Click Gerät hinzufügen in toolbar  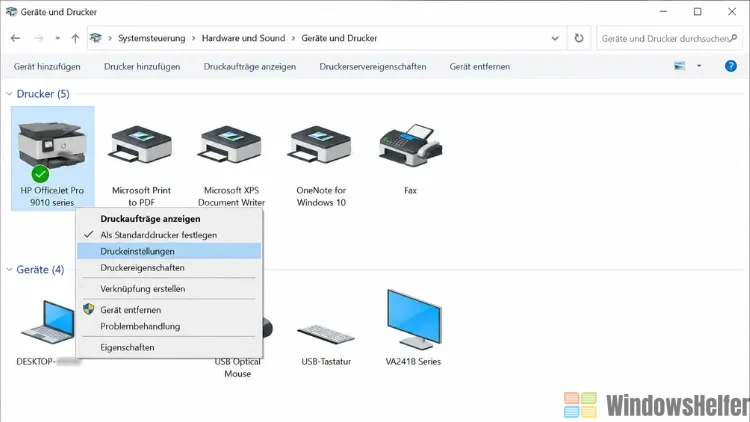tap(47, 67)
